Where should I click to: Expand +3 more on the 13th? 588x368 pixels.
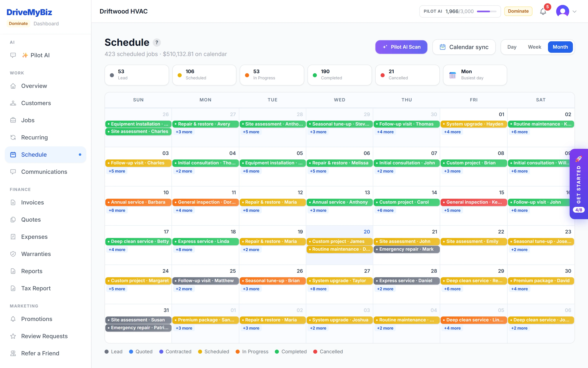pos(318,211)
